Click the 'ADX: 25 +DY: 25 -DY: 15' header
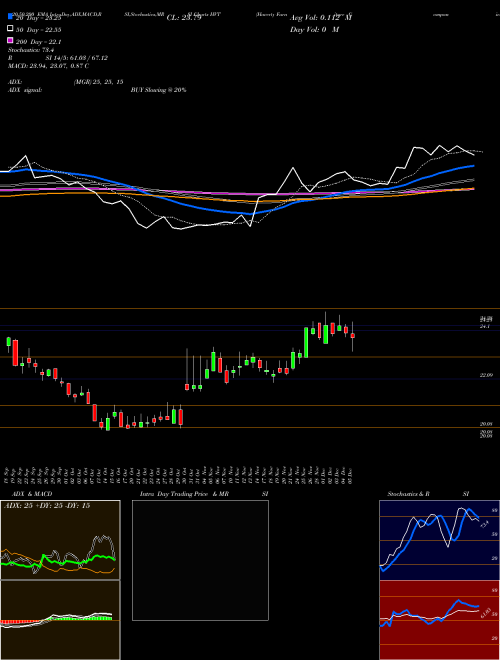This screenshot has height=660, width=500. point(47,506)
